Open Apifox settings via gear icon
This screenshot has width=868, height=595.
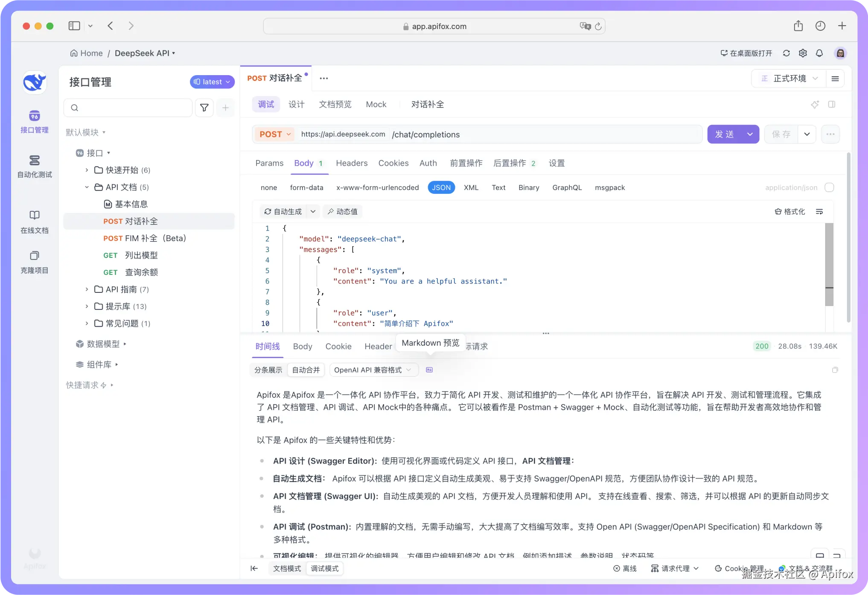(x=803, y=53)
